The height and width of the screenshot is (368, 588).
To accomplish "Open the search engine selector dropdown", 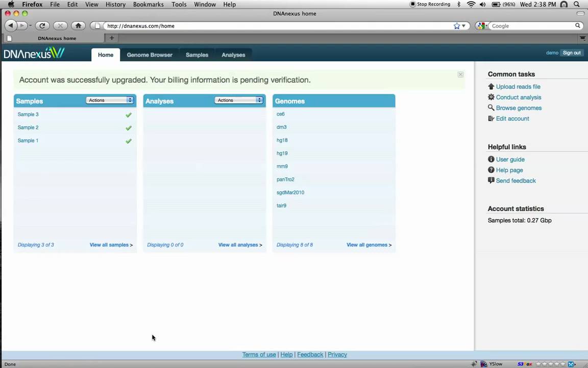I will 482,26.
